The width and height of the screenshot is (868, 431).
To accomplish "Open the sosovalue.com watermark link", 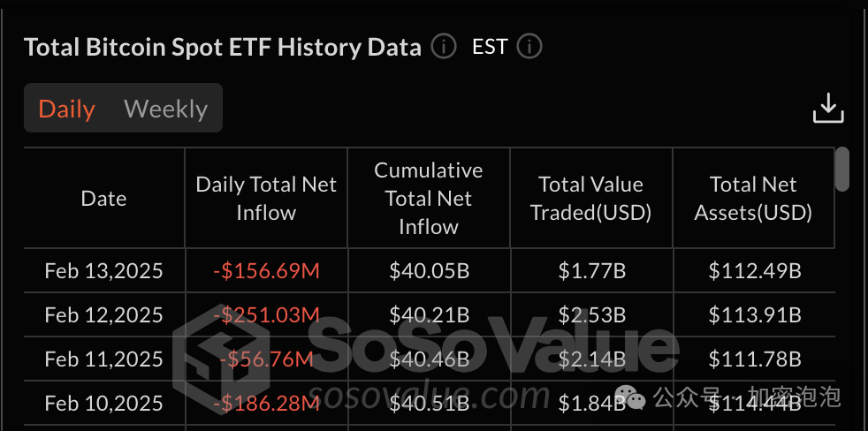I will click(429, 395).
